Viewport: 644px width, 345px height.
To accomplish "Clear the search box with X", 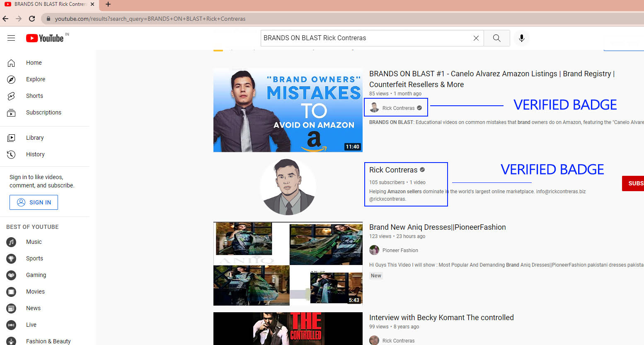I will (476, 38).
